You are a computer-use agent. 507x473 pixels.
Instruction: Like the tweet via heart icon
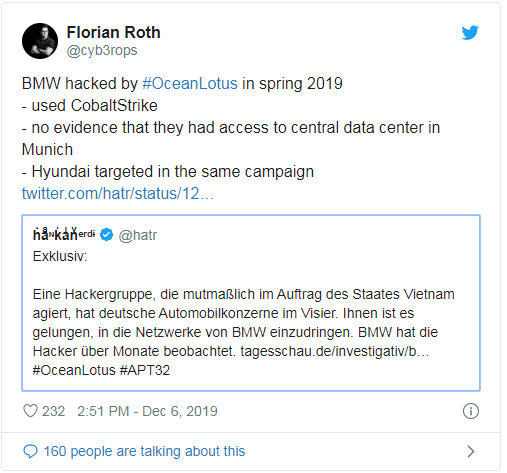[30, 411]
